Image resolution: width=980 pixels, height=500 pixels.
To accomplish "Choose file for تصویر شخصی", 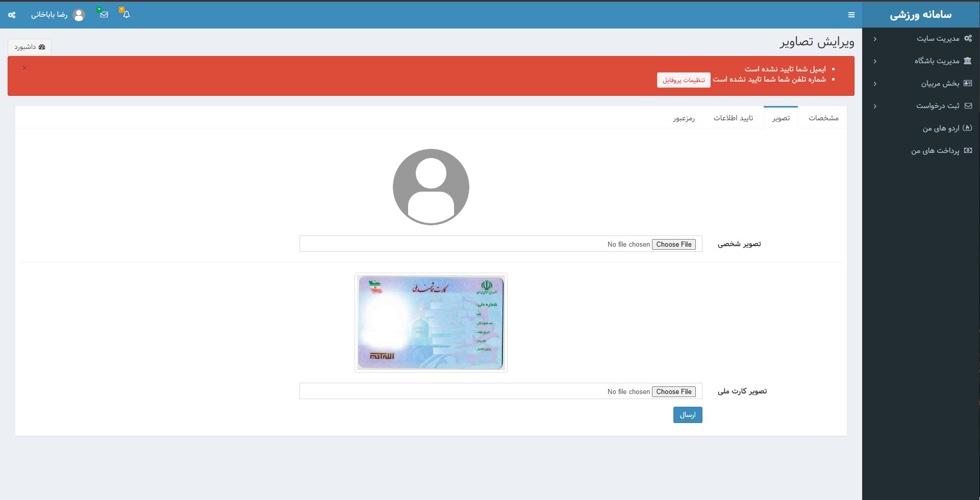I will click(x=673, y=244).
